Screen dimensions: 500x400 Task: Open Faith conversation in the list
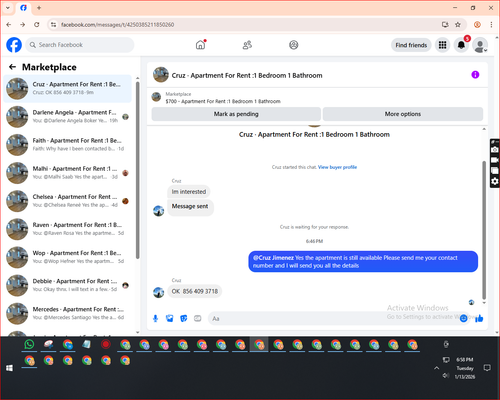[x=67, y=145]
